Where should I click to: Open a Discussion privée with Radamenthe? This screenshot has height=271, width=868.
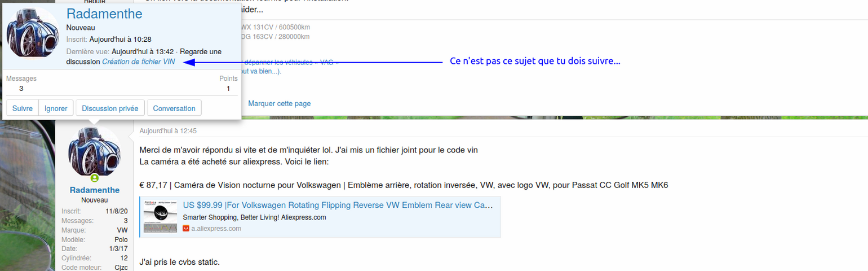click(x=110, y=108)
